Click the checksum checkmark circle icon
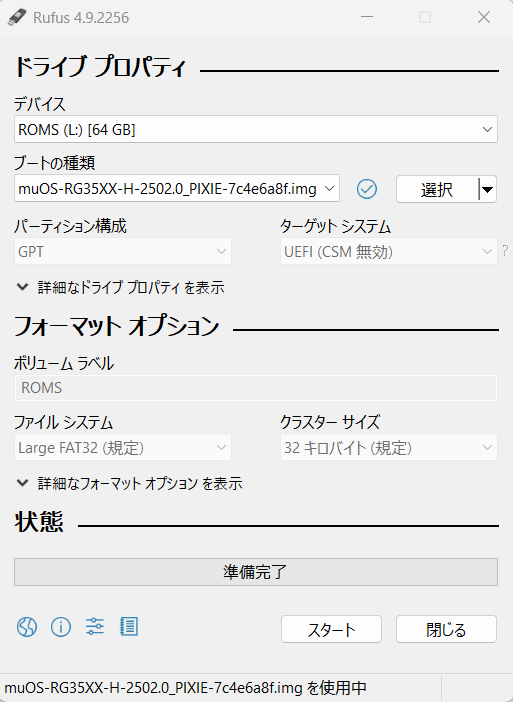This screenshot has height=702, width=513. tap(367, 189)
